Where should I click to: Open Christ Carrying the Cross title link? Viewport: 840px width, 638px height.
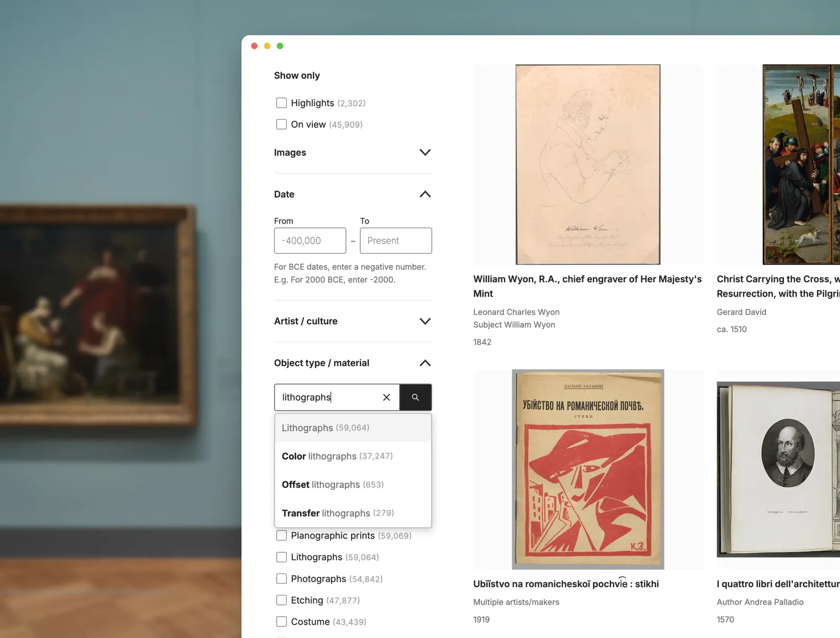pyautogui.click(x=779, y=286)
